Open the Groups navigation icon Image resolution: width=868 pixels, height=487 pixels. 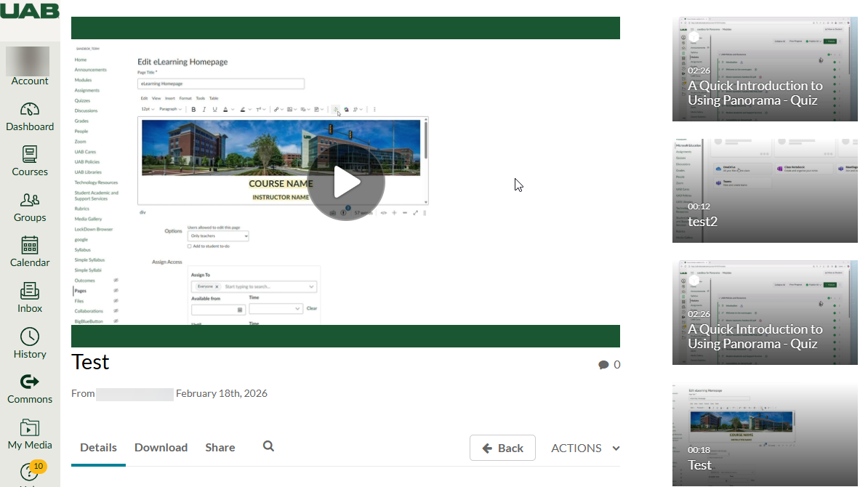tap(30, 201)
